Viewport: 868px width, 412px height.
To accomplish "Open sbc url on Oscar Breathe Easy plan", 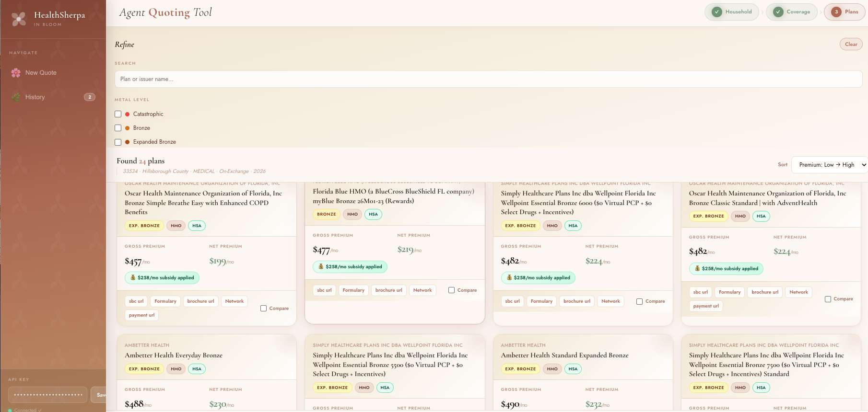I will [x=136, y=301].
